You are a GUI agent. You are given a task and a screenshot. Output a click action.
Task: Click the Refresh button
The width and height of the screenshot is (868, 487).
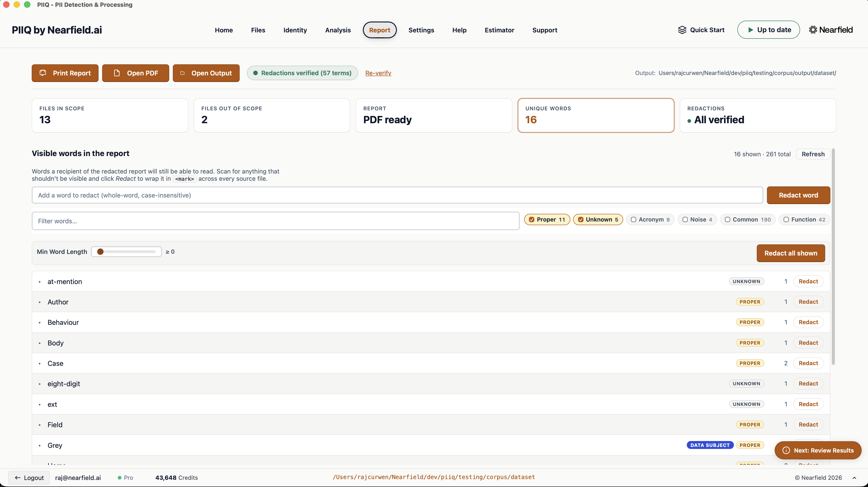click(x=813, y=154)
